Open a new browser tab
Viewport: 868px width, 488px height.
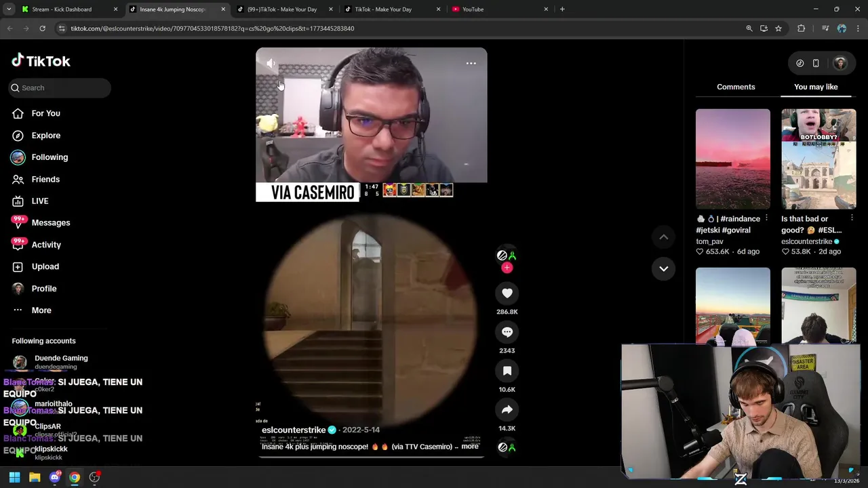(x=562, y=9)
